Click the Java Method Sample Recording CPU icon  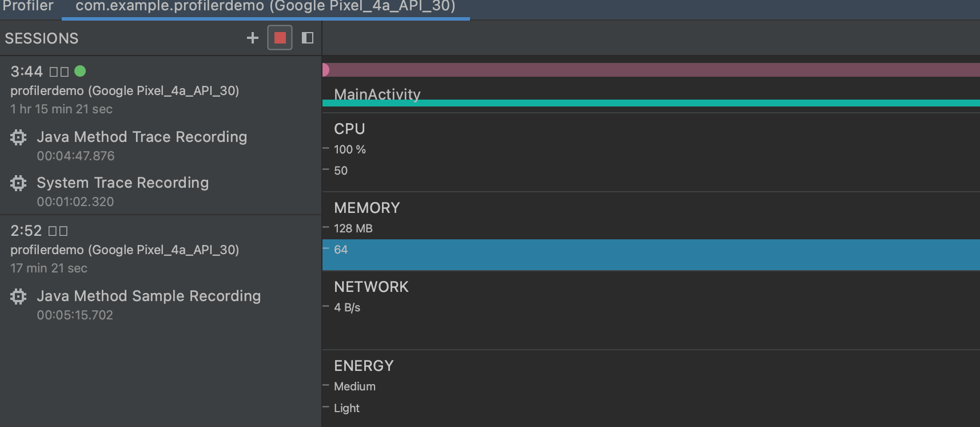[18, 296]
